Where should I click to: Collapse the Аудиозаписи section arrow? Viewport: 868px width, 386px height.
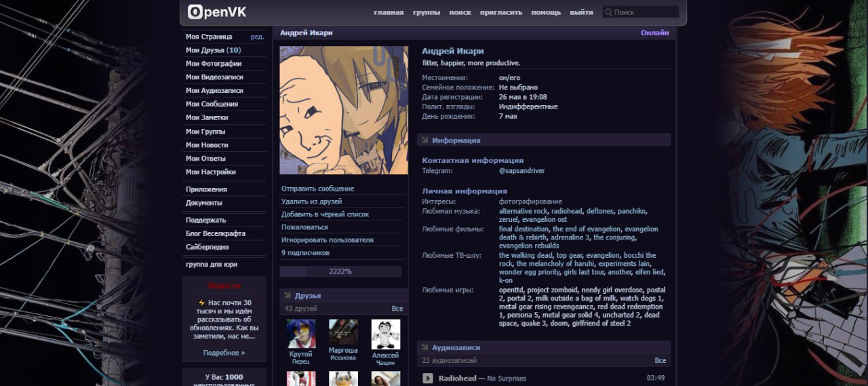(x=425, y=347)
